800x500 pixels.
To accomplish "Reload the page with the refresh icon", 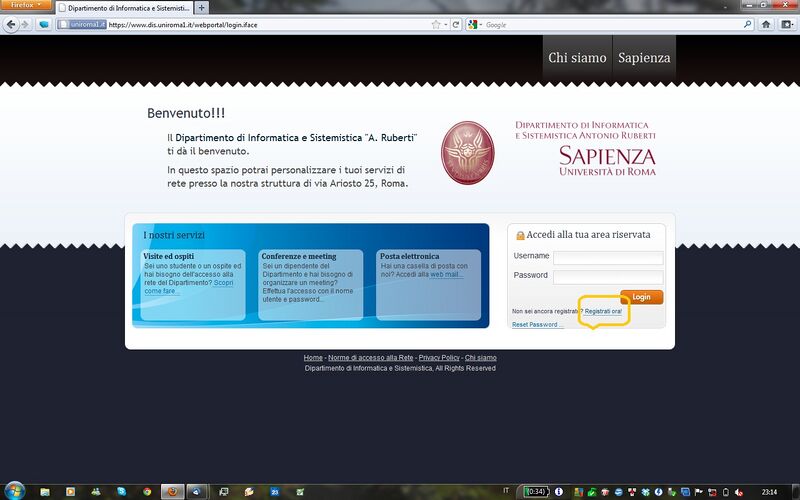I will pyautogui.click(x=456, y=24).
